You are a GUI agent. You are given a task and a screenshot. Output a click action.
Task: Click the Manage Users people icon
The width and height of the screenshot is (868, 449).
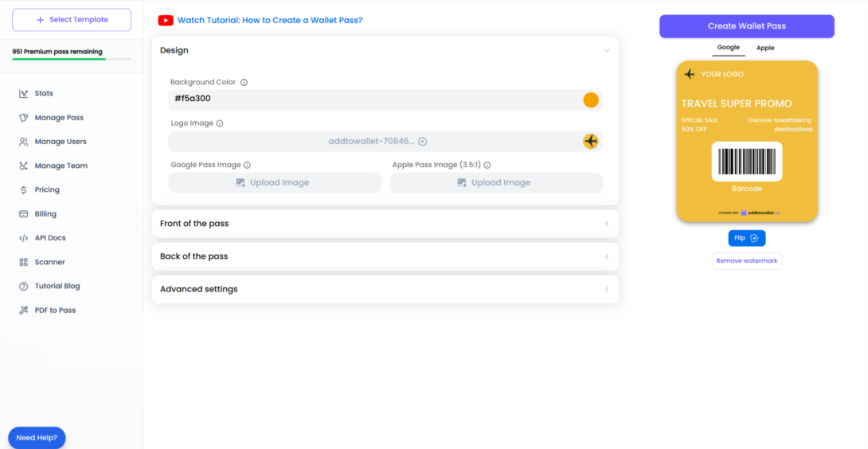click(x=23, y=142)
